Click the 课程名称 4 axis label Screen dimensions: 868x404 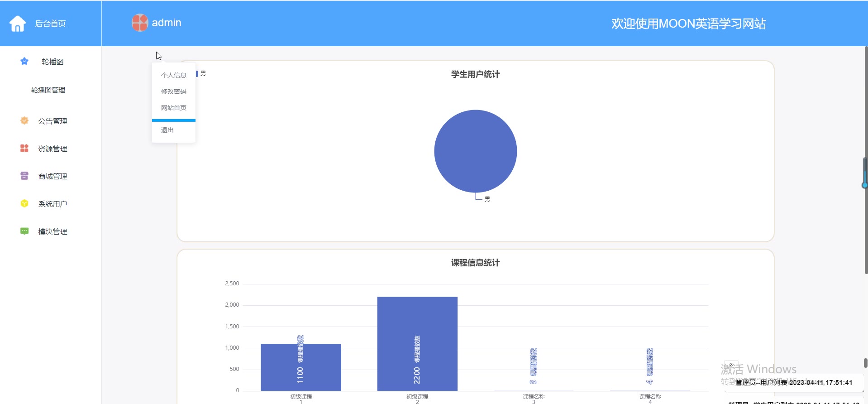pyautogui.click(x=650, y=399)
